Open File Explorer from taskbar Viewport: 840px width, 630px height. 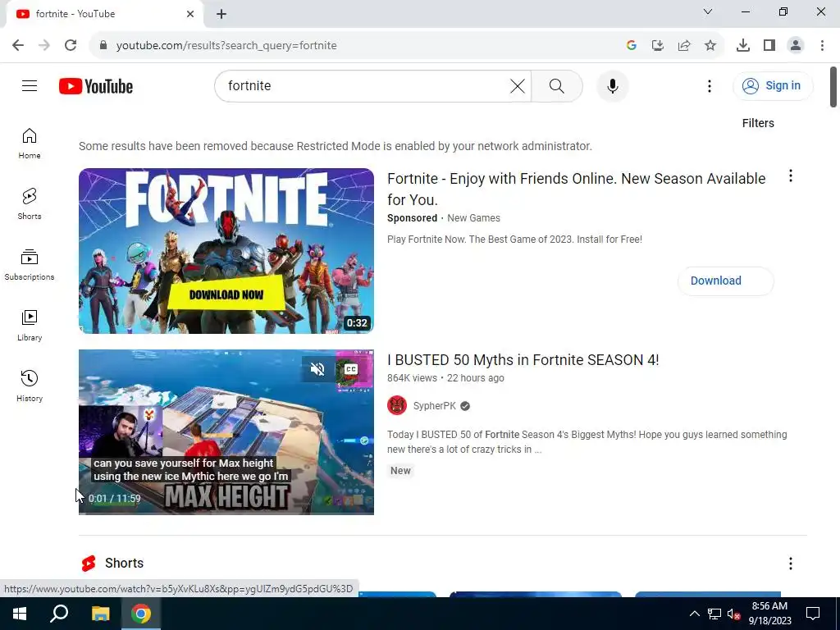click(x=100, y=614)
